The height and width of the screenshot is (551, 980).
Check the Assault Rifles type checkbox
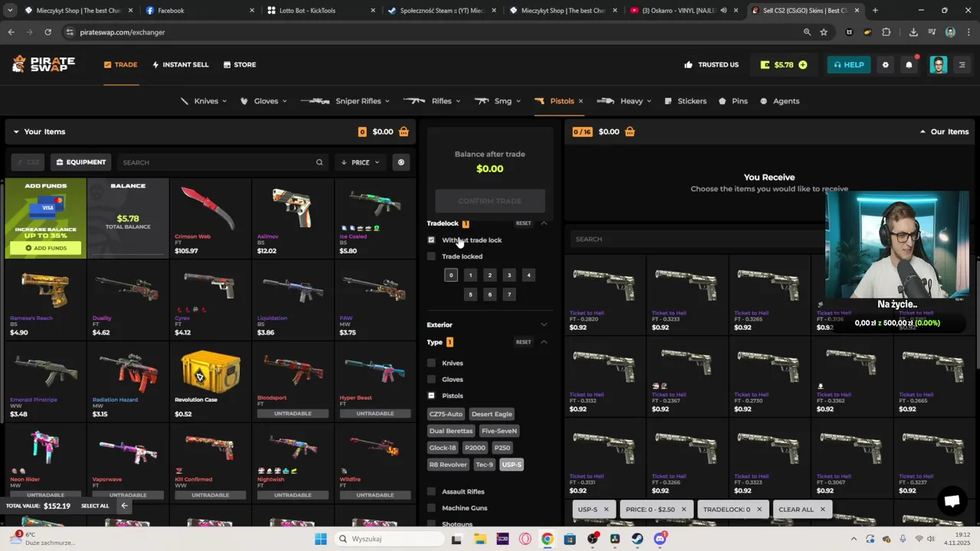[x=431, y=491]
